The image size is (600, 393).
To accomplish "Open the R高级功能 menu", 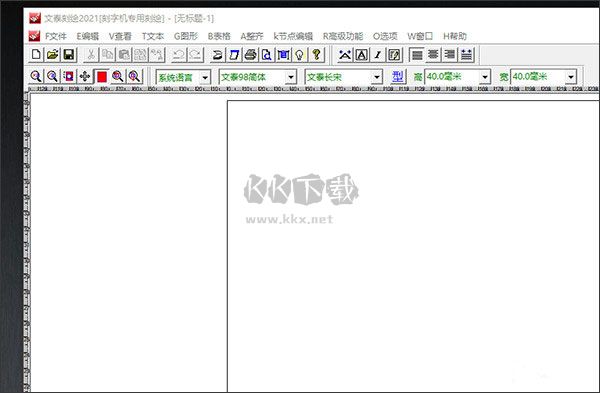I will pyautogui.click(x=343, y=36).
